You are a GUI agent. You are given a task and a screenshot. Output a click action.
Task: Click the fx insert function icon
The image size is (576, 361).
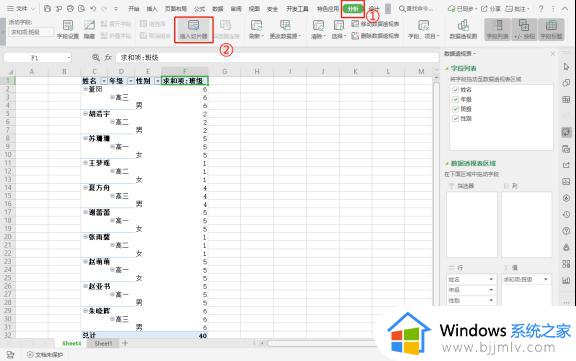(x=108, y=57)
